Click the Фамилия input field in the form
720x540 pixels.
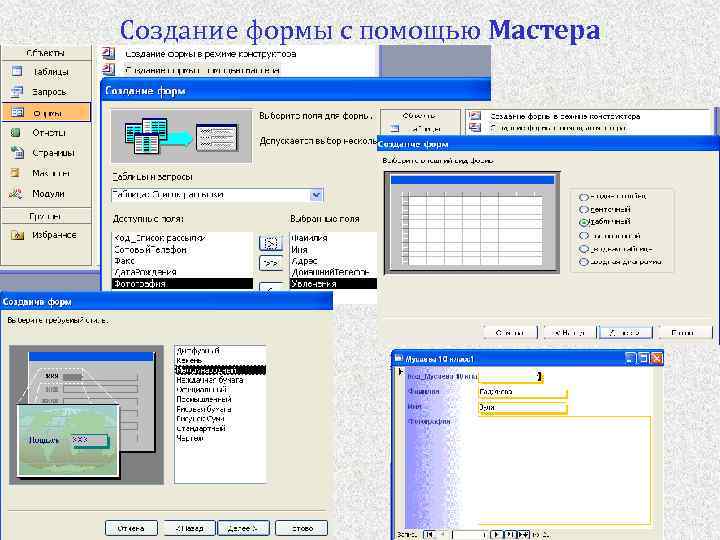523,392
